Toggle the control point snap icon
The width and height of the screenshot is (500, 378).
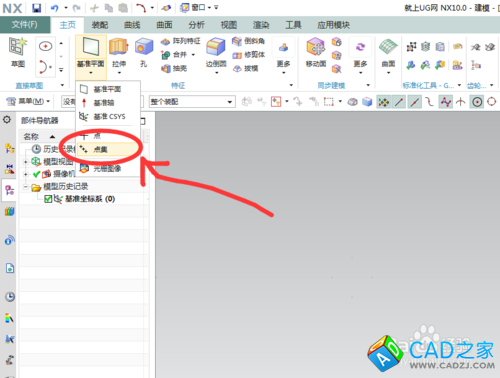tap(429, 102)
